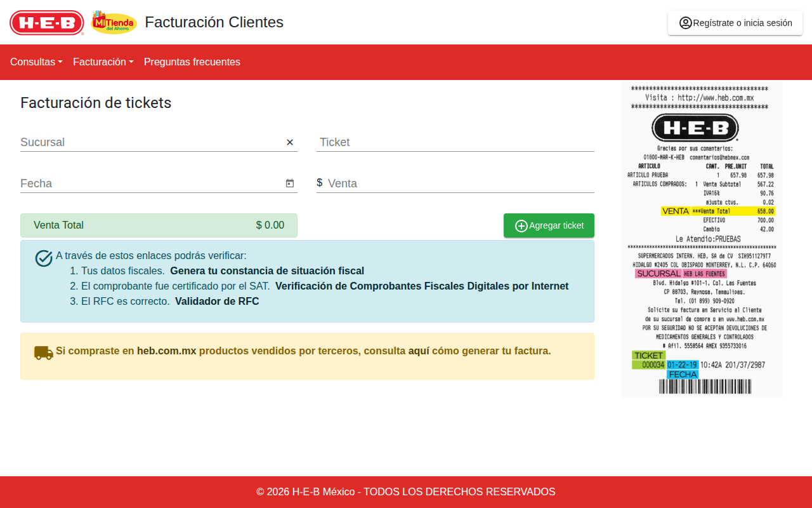The image size is (812, 508).
Task: Click the Agregar ticket button
Action: pyautogui.click(x=549, y=225)
